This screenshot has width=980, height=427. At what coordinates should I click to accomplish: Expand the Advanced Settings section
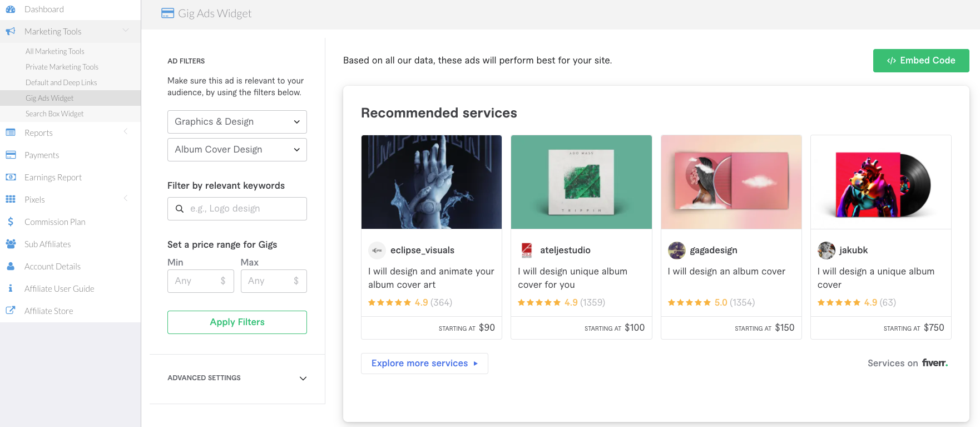236,378
